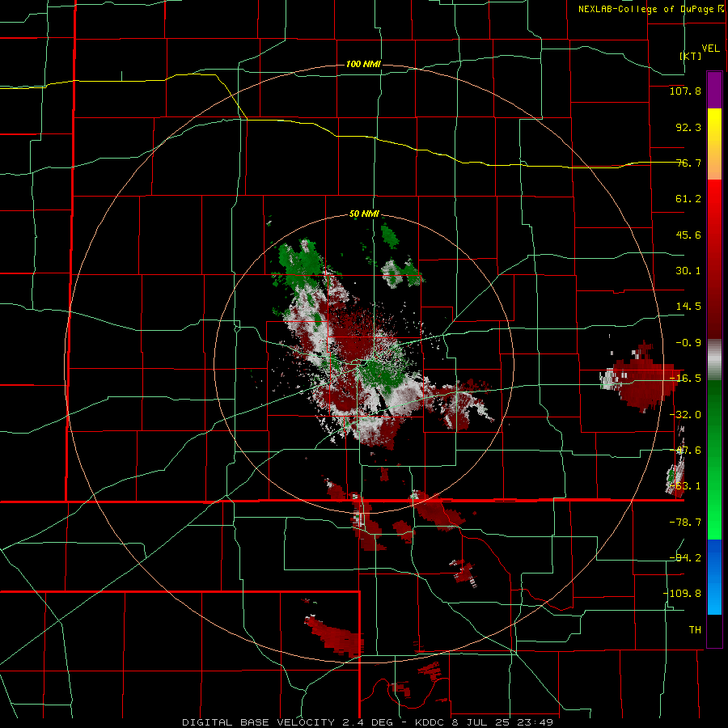Select the 92.3 legend value
Screen dimensions: 728x728
[x=688, y=127]
